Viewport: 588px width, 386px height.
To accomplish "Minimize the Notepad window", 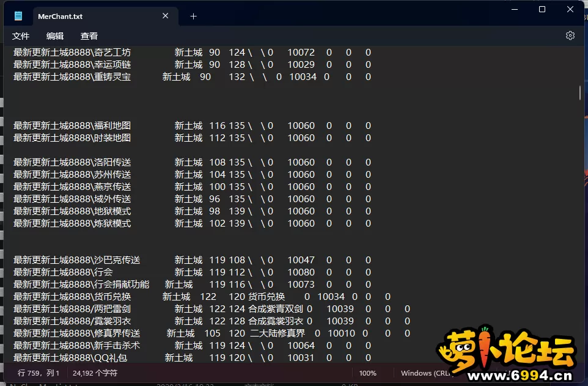I will pyautogui.click(x=515, y=9).
